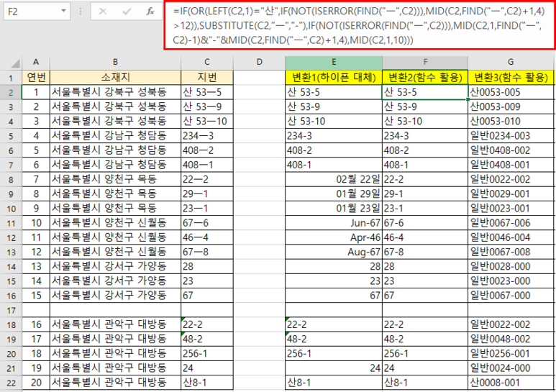Image resolution: width=556 pixels, height=392 pixels.
Task: Select cell G12 showing 일반0046-004
Action: point(511,237)
